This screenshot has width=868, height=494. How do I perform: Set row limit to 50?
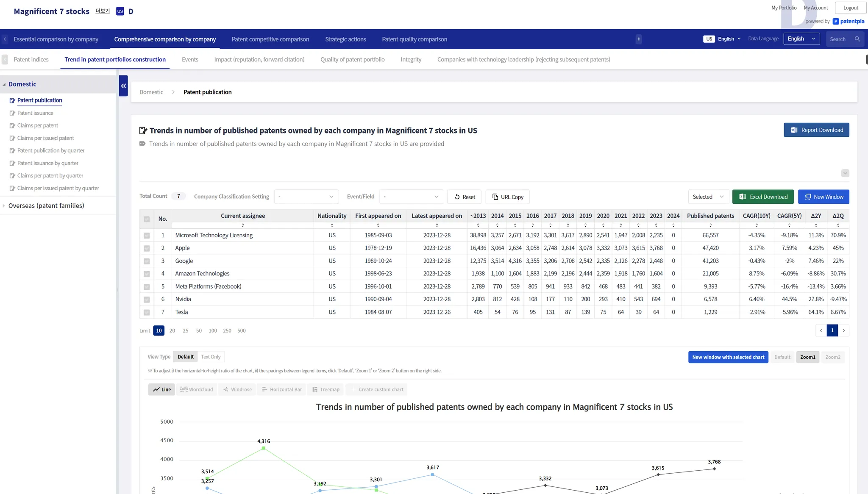(x=199, y=331)
